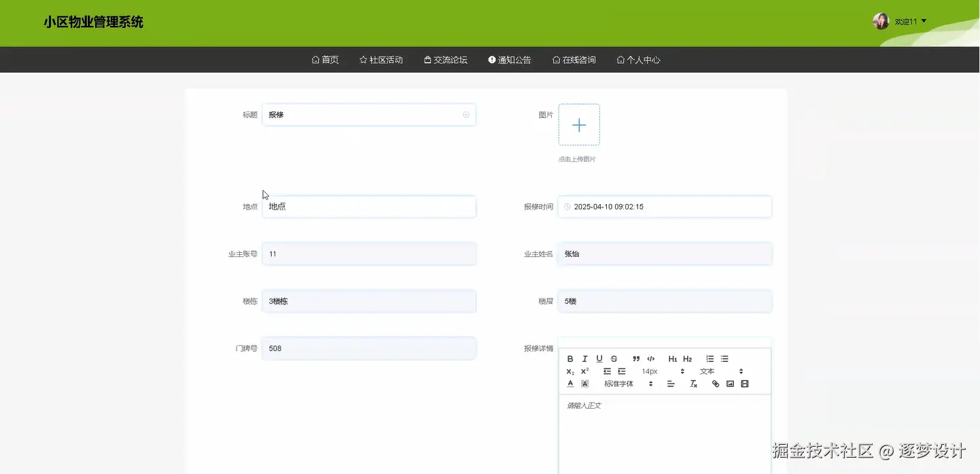
Task: Toggle strikethrough formatting in the editor
Action: 614,359
